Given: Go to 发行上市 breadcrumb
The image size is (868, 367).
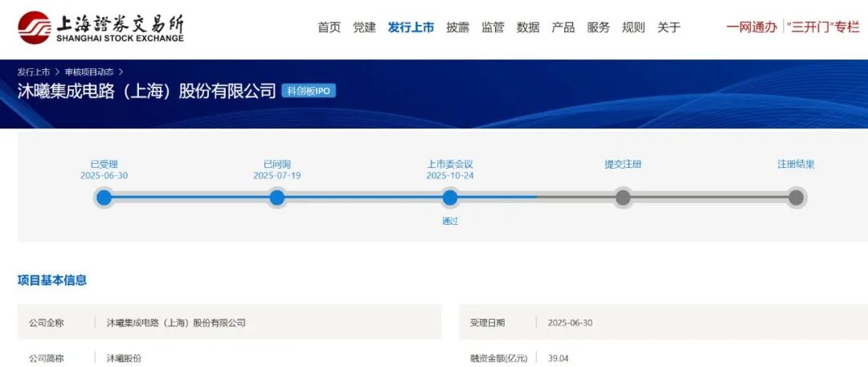Looking at the screenshot, I should pos(34,72).
